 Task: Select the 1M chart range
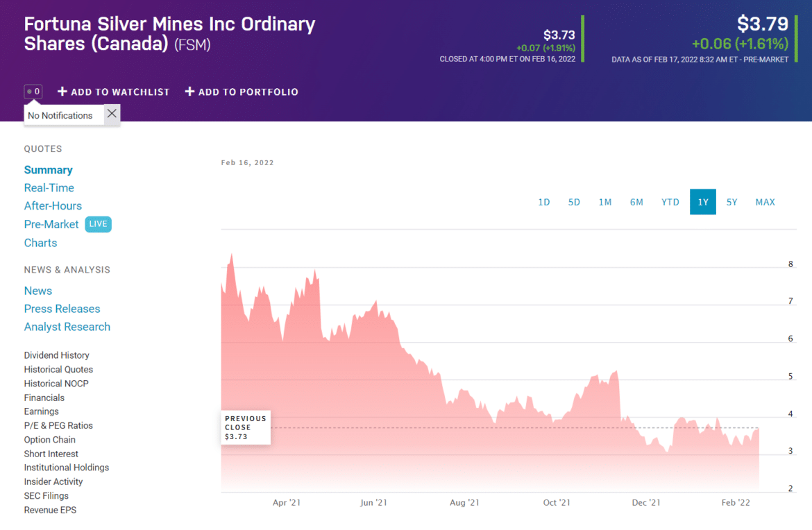point(604,202)
